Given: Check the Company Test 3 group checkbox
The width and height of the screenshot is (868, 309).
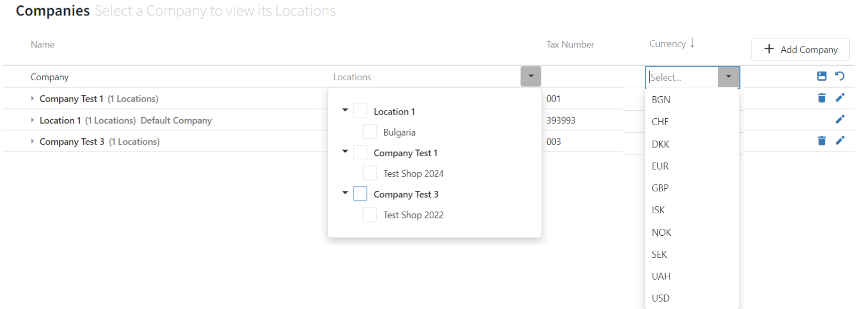Looking at the screenshot, I should (360, 194).
